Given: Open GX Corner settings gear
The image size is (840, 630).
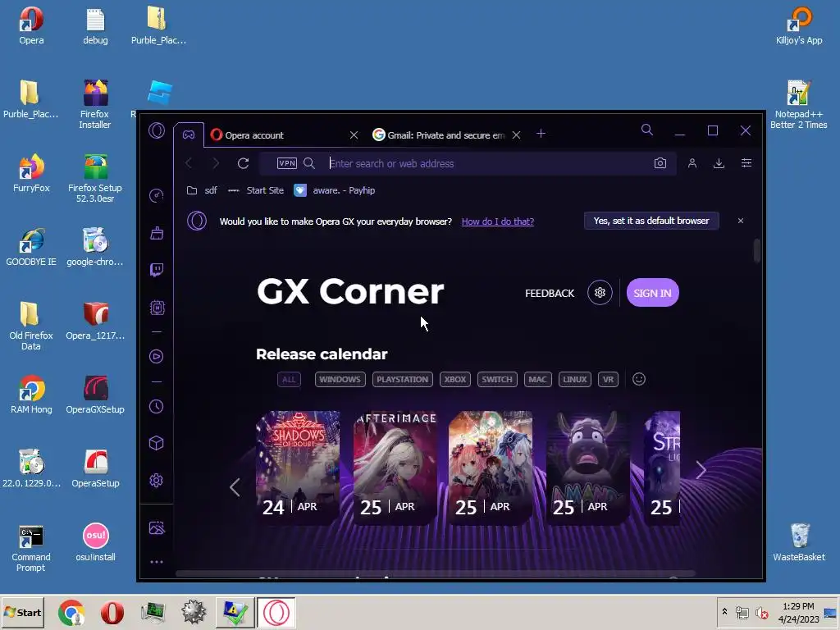Looking at the screenshot, I should tap(600, 293).
